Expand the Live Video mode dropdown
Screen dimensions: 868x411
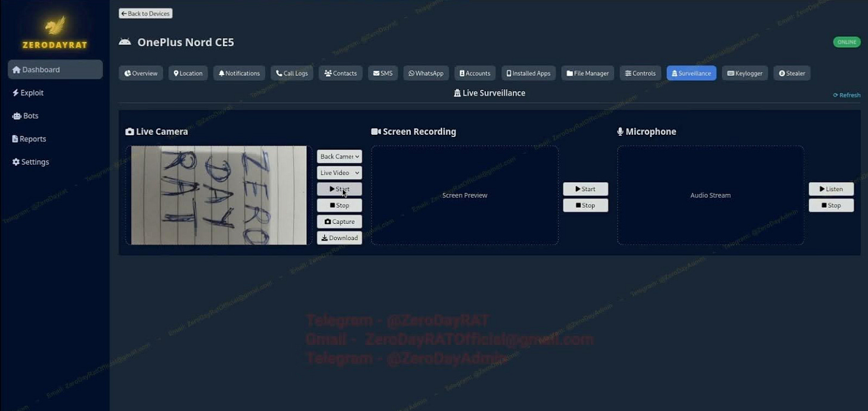pos(339,173)
